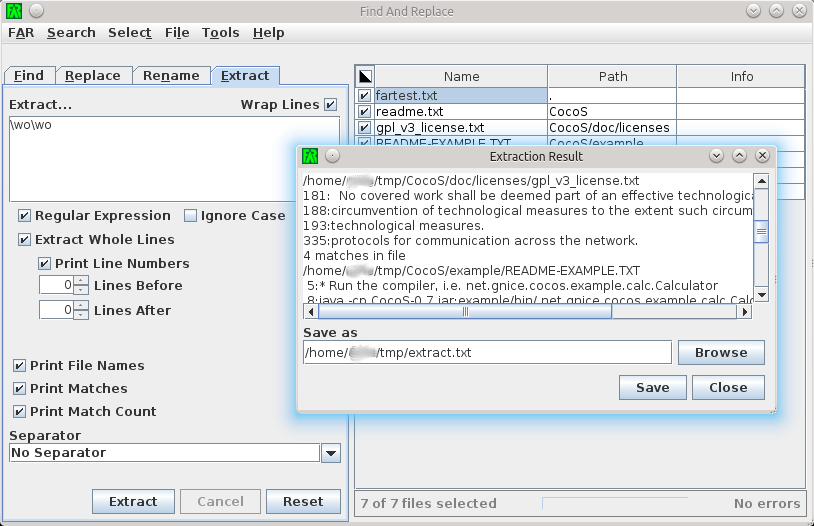This screenshot has height=526, width=814.
Task: Open the Separator dropdown list
Action: 331,453
